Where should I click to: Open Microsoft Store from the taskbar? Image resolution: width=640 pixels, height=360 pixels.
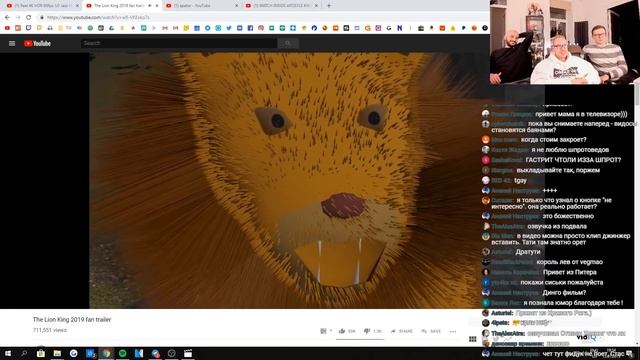[41, 353]
